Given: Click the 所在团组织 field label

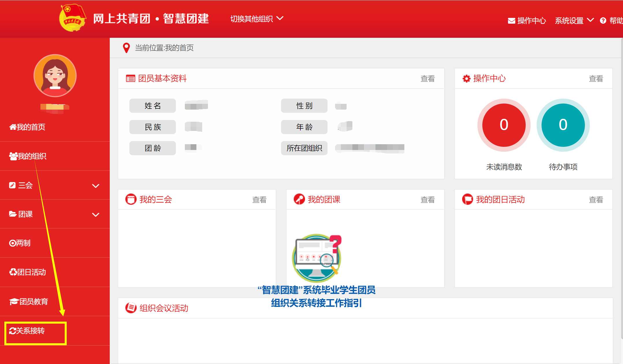Looking at the screenshot, I should tap(304, 148).
